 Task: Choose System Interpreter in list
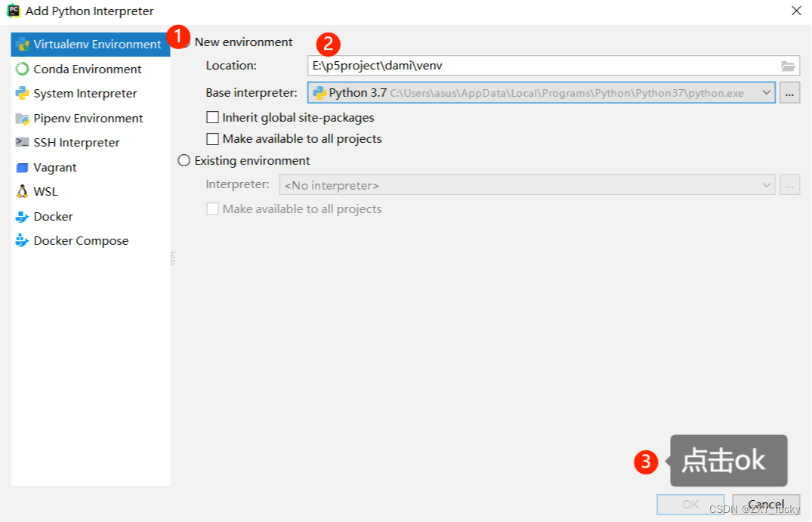[x=85, y=94]
